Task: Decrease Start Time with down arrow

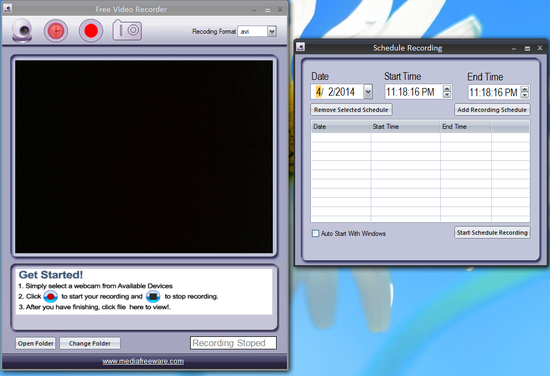Action: (447, 95)
